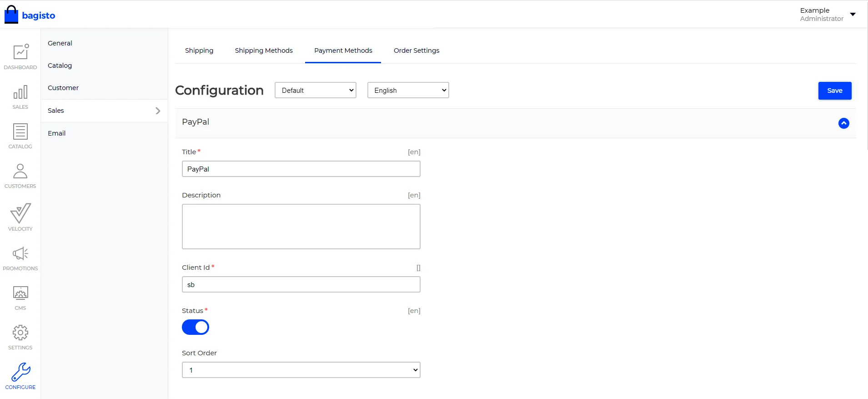Viewport: 868px width, 399px height.
Task: Open the CMS sidebar icon
Action: (x=20, y=293)
